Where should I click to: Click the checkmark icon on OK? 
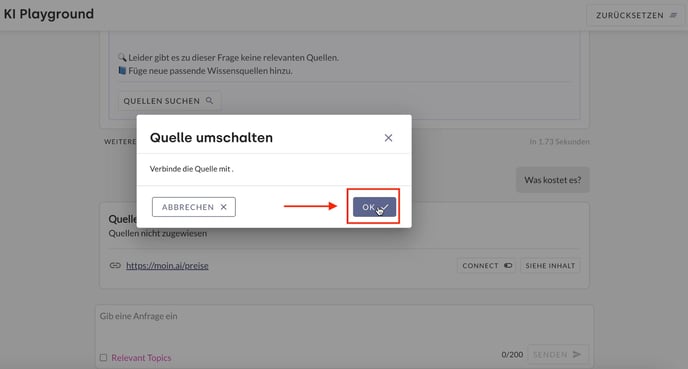(x=383, y=207)
